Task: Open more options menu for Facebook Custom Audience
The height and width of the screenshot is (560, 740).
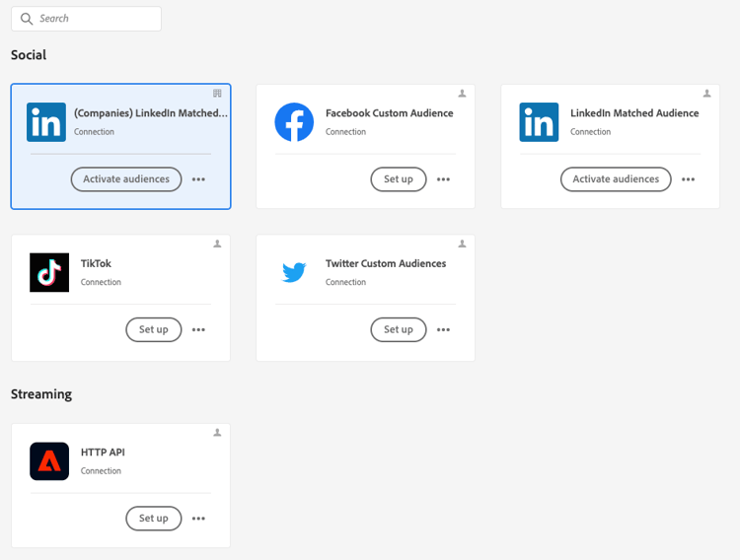Action: click(x=443, y=179)
